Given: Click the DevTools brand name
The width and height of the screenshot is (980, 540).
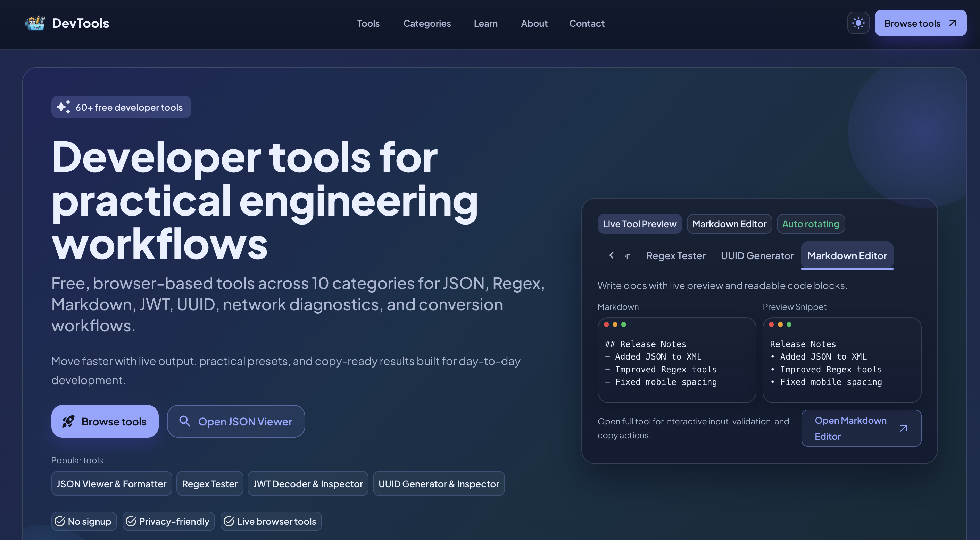Looking at the screenshot, I should pos(81,23).
